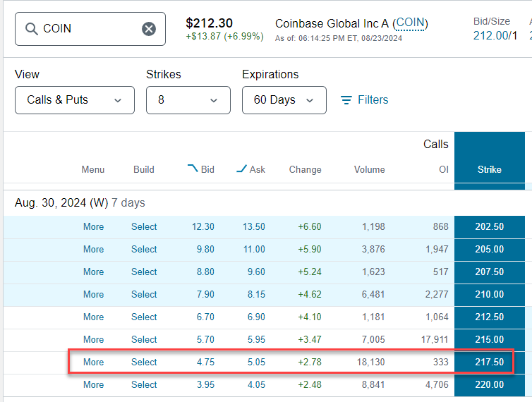
Task: Open the View Calls & Puts dropdown
Action: click(75, 100)
